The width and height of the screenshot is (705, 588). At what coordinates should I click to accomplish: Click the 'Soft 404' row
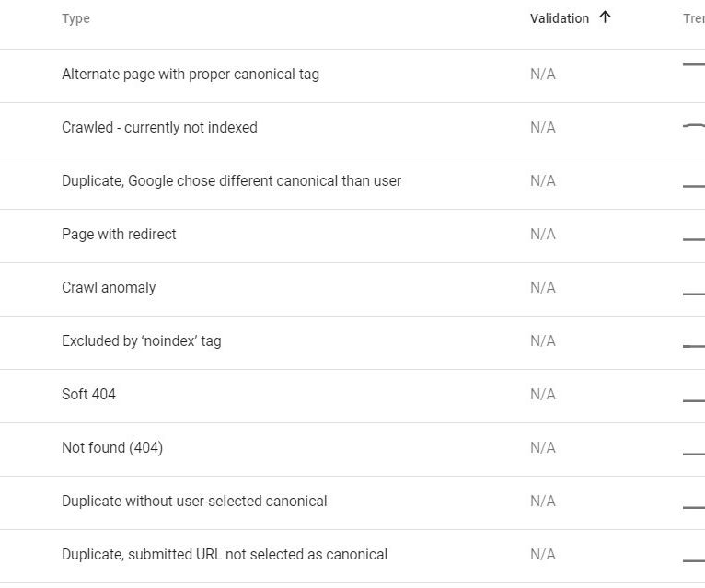coord(88,395)
